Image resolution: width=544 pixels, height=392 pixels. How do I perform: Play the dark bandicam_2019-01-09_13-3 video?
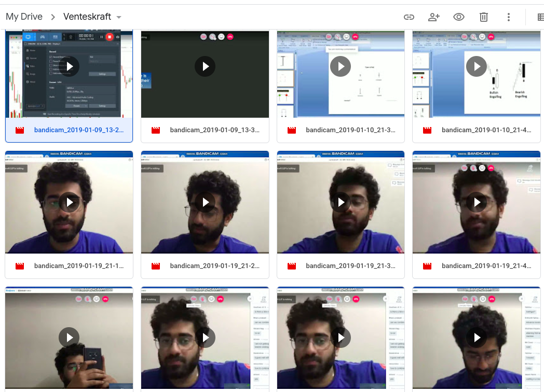pyautogui.click(x=205, y=66)
